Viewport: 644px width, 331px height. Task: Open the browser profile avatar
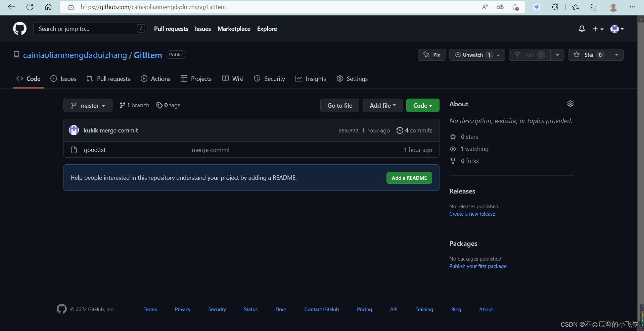(613, 7)
